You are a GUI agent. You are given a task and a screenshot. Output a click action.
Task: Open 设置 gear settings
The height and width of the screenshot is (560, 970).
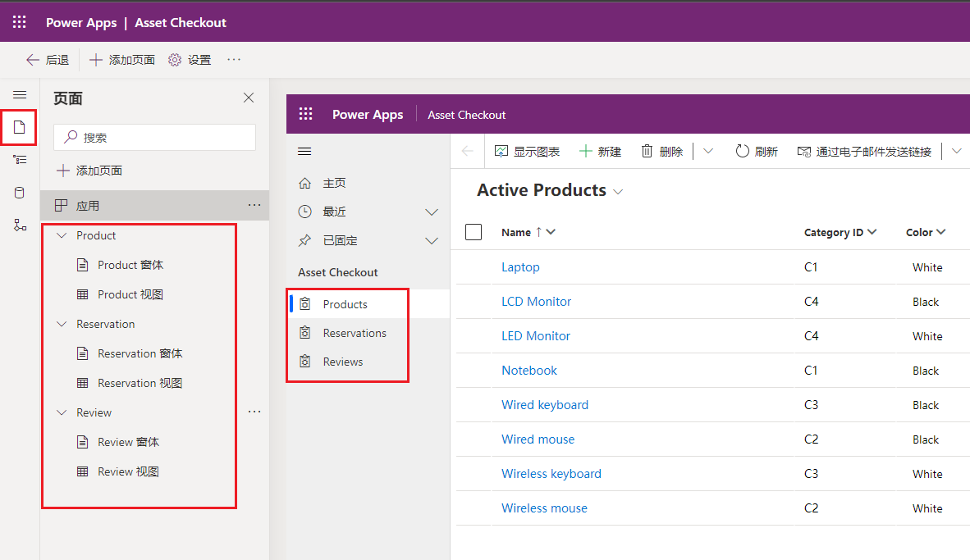pyautogui.click(x=190, y=60)
